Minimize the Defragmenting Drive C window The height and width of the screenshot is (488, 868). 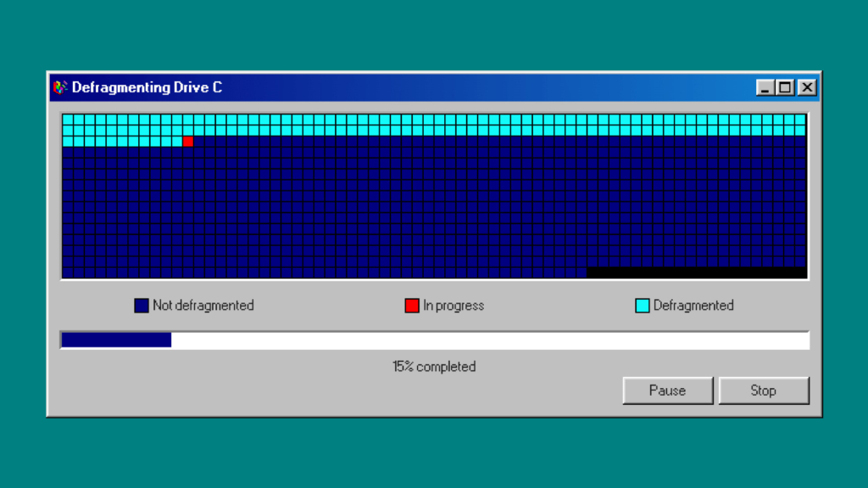coord(765,87)
